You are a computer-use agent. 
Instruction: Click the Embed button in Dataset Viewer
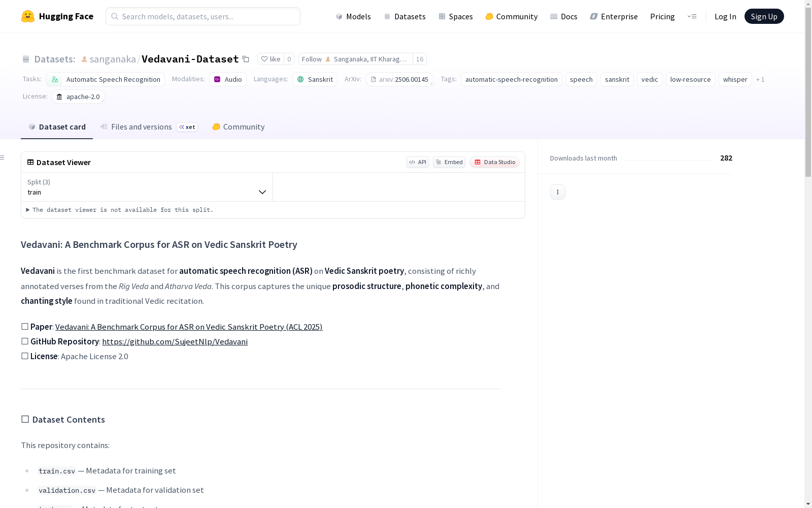(449, 162)
